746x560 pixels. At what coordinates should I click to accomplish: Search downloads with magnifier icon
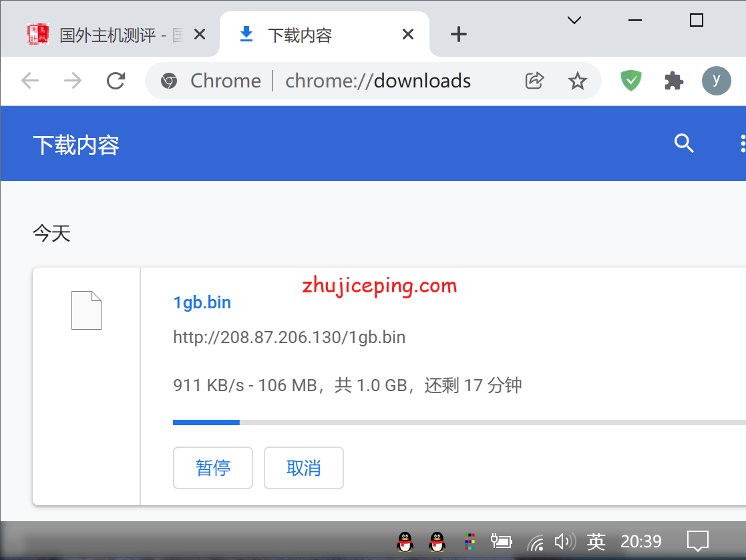[x=684, y=143]
